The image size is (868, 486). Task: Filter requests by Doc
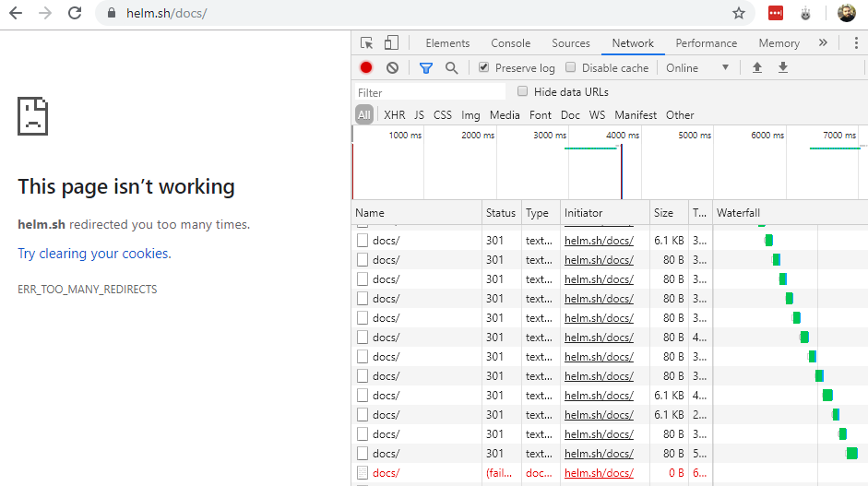(x=570, y=115)
